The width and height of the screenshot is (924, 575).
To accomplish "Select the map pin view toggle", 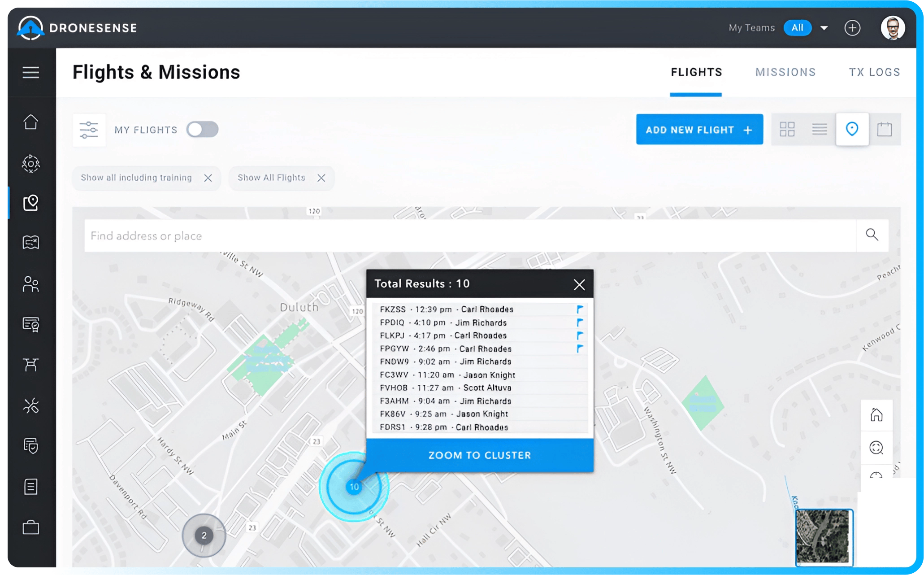I will [x=852, y=130].
